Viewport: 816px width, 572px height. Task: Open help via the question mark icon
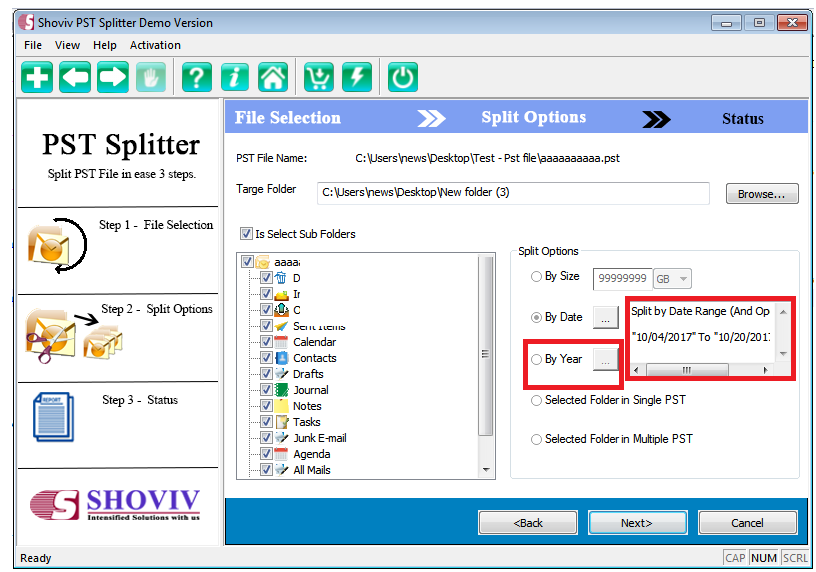point(197,78)
